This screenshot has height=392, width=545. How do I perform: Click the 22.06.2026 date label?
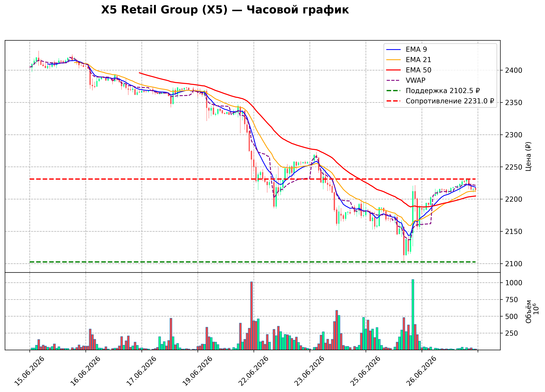(253, 371)
